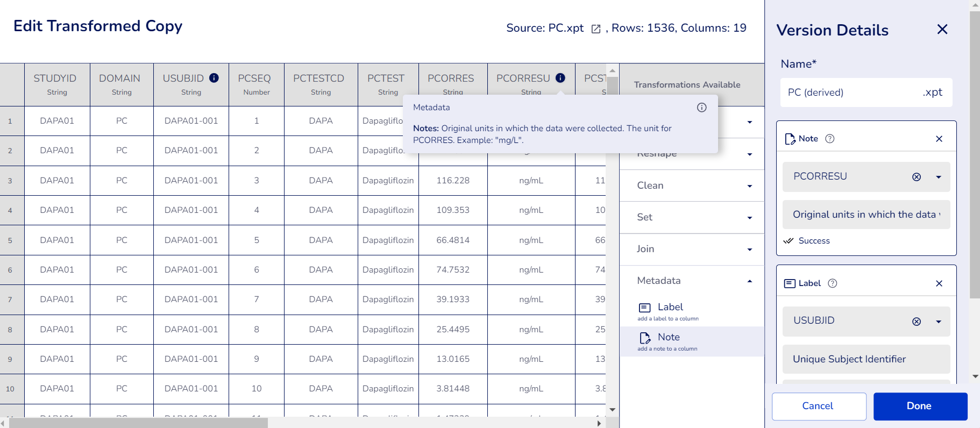Click the PCSEQ cell with value 10

257,389
